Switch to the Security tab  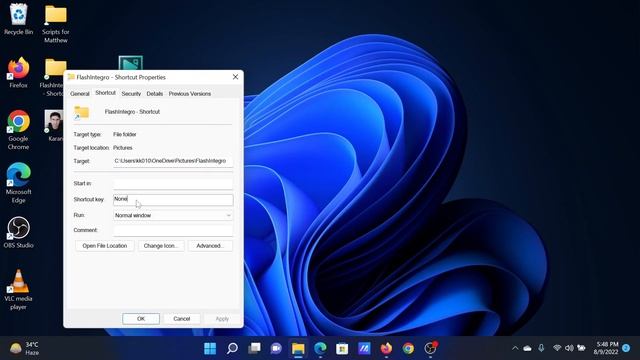131,93
